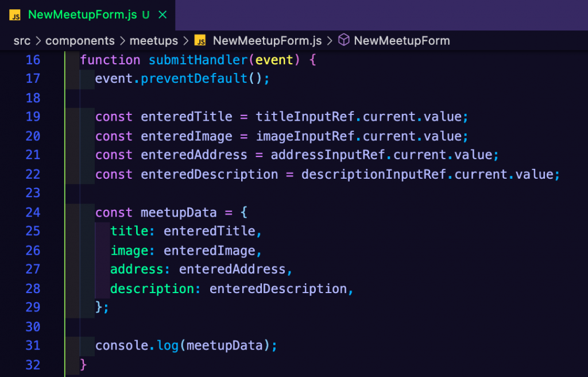Click the chevron after src in breadcrumb
Image resolution: width=588 pixels, height=377 pixels.
38,41
